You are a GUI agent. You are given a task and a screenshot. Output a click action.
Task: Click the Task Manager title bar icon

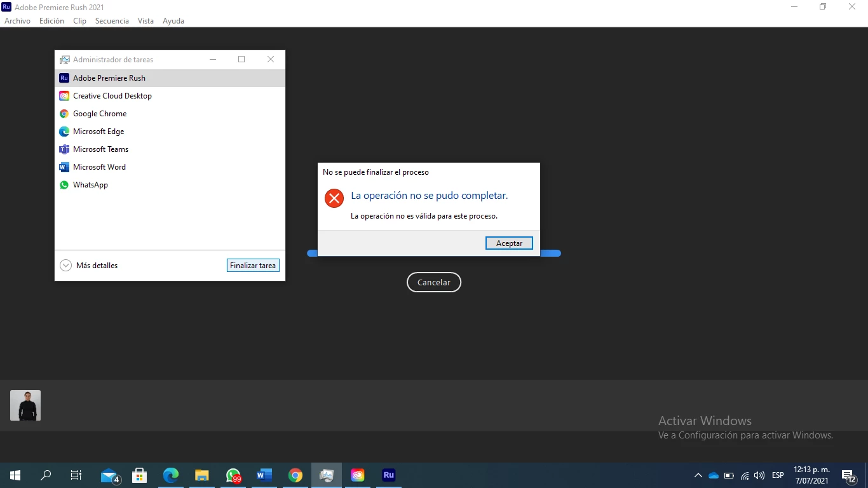pos(64,60)
